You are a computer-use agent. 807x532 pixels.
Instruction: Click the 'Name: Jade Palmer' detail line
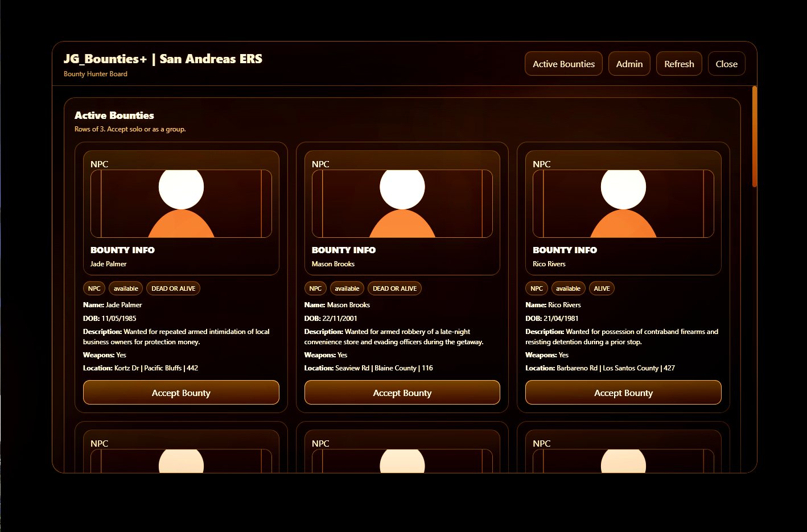(113, 305)
